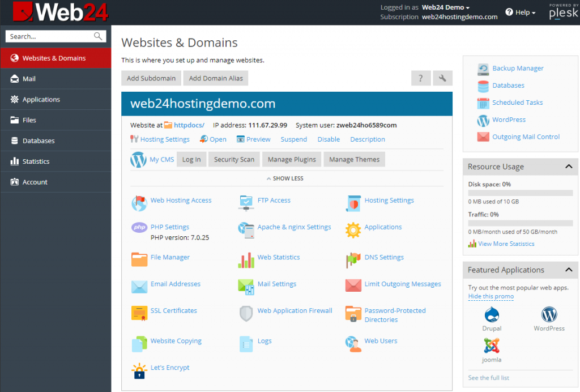Click the Web Users icon
580x392 pixels.
pos(353,344)
